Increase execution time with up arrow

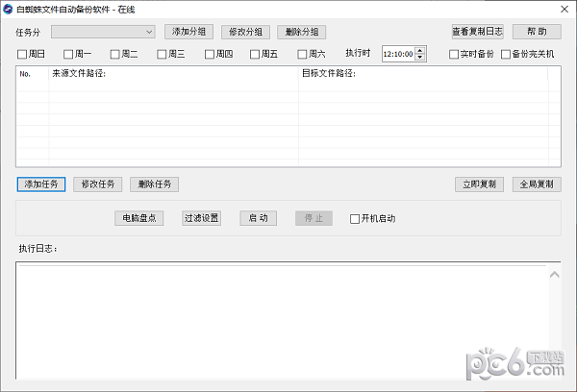(x=420, y=51)
